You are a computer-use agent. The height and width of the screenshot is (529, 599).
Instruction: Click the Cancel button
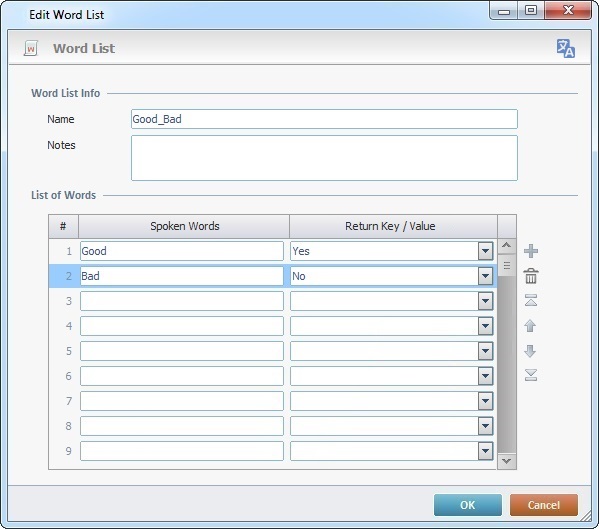point(544,505)
